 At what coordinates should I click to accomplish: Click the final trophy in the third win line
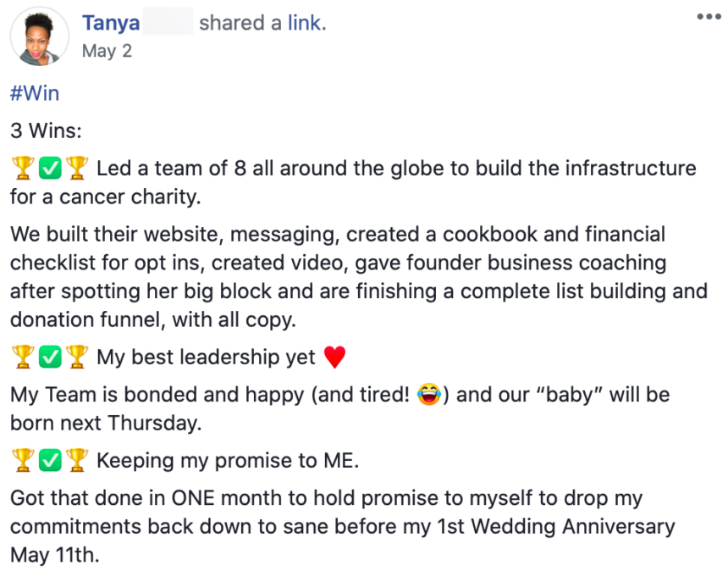pyautogui.click(x=76, y=460)
